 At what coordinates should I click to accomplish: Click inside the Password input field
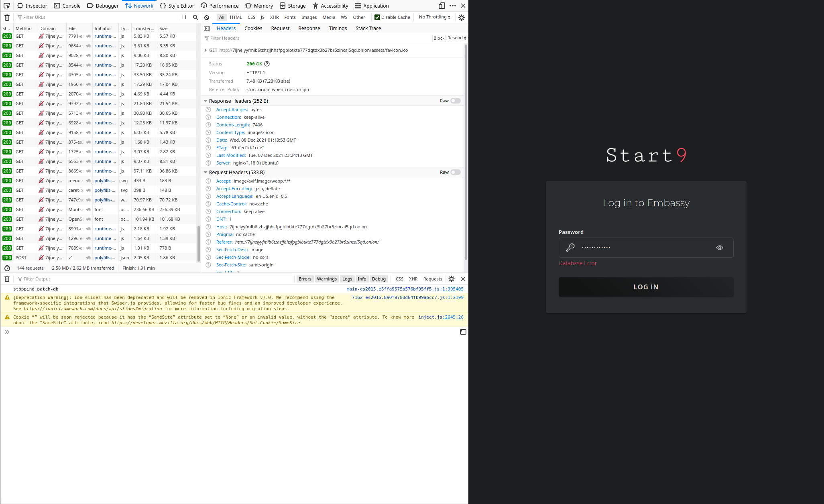[x=642, y=248]
